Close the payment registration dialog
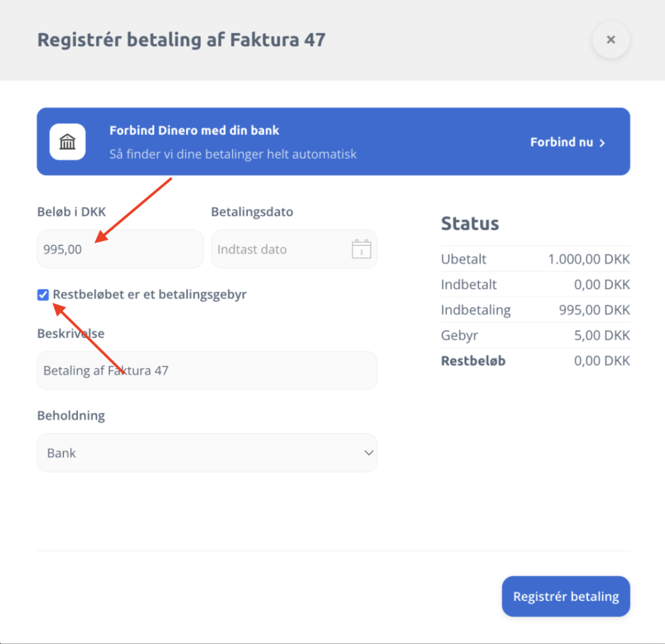This screenshot has width=665, height=644. [610, 40]
